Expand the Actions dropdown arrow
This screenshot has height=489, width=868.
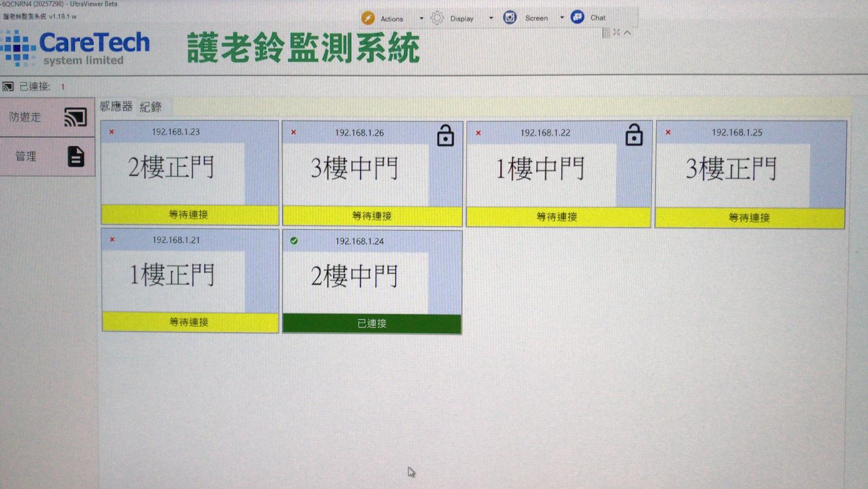(421, 18)
